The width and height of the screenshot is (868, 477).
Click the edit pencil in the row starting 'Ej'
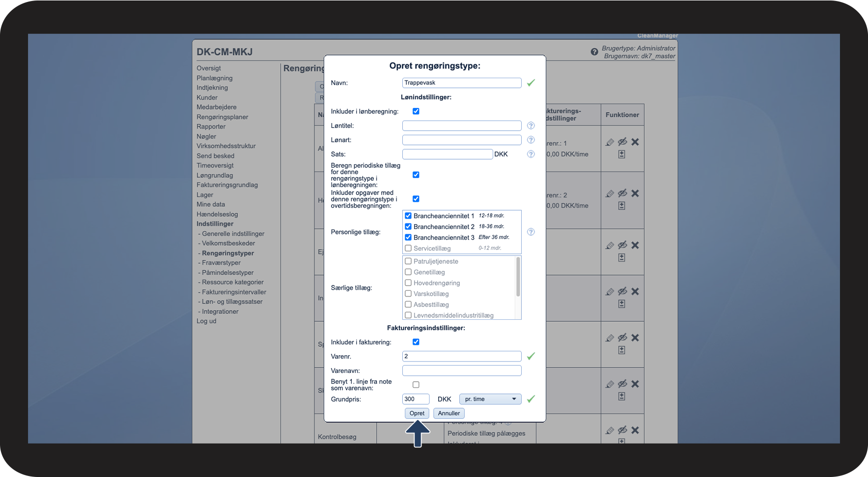tap(610, 245)
